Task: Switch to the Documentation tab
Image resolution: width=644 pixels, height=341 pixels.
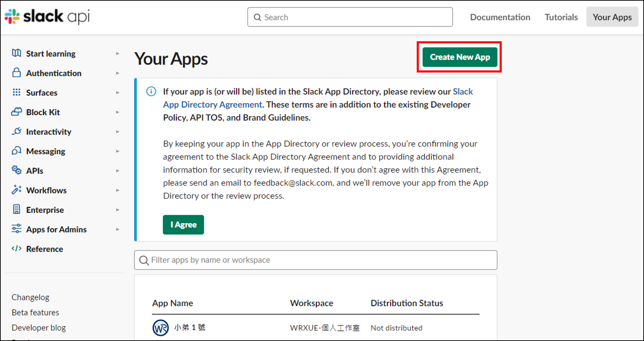Action: tap(500, 17)
